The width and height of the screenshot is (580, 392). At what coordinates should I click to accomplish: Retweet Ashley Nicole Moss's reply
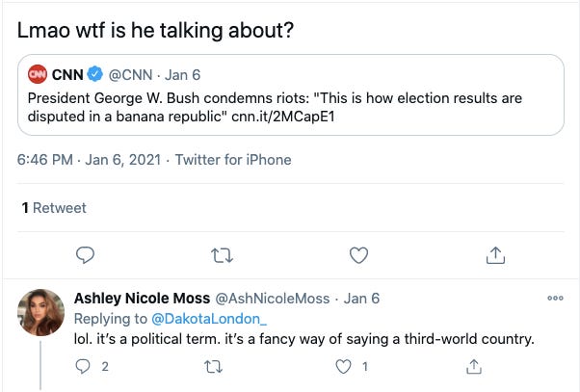point(212,366)
